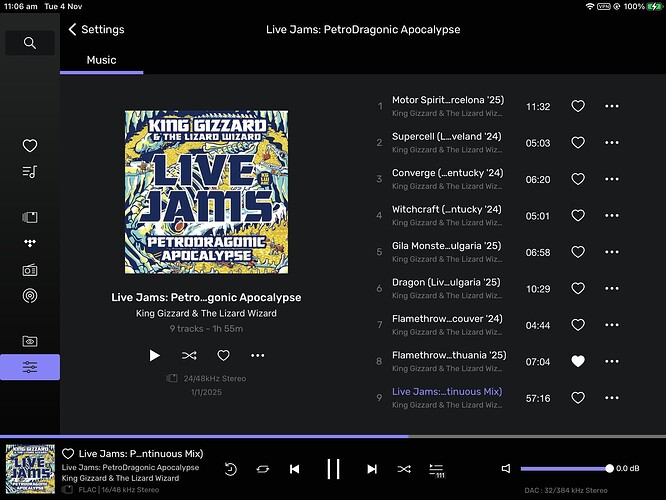666x500 pixels.
Task: Toggle repeat mode in player bar
Action: click(x=263, y=469)
